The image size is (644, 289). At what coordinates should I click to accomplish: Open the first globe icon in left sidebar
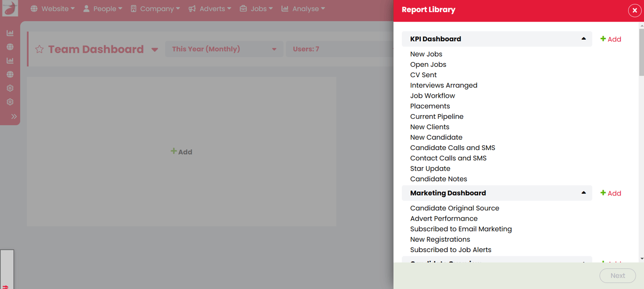coord(10,47)
